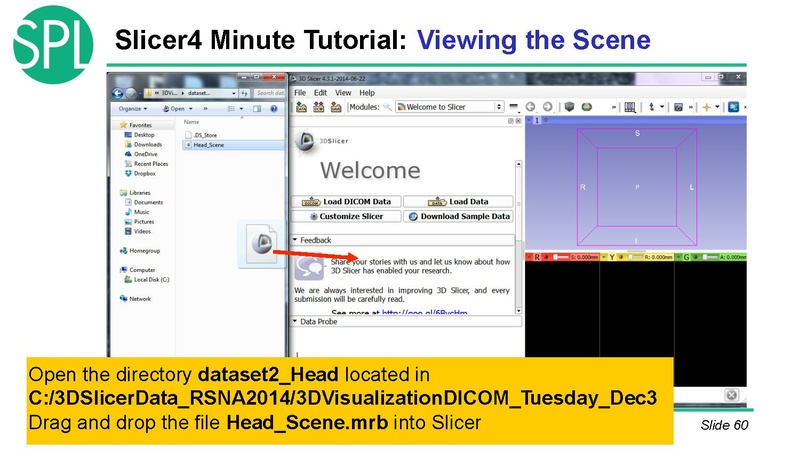Click the view layout icon in Slicer toolbar
The image size is (800, 450).
coord(630,107)
